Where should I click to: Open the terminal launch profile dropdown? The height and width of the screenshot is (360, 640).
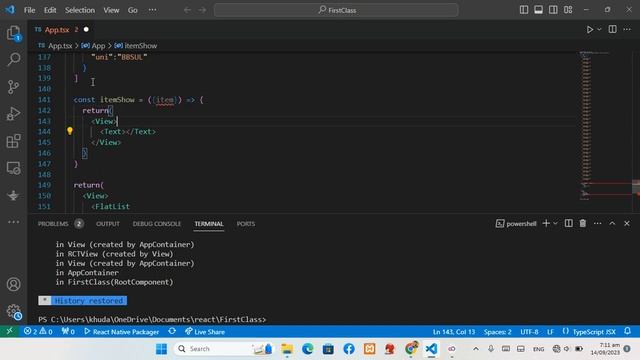555,223
